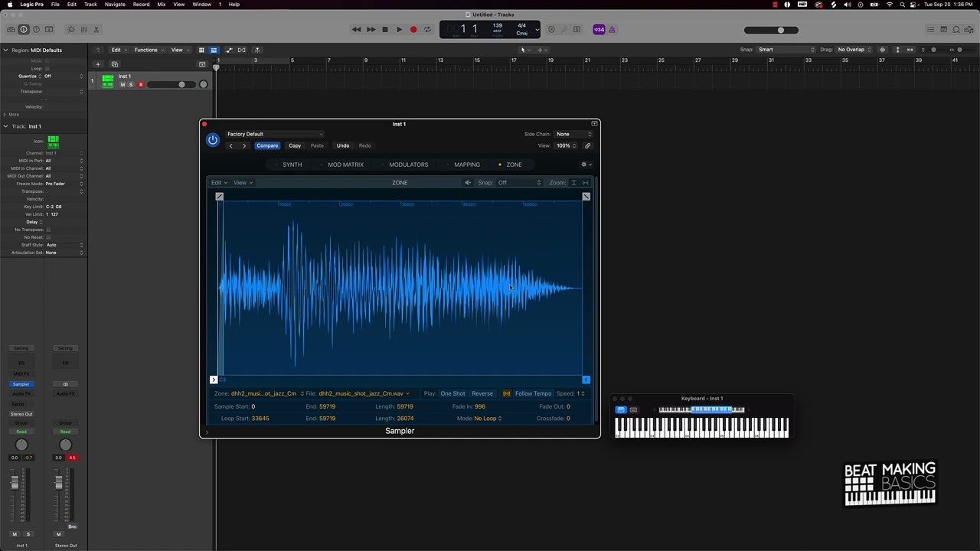This screenshot has height=551, width=980.
Task: Click the vertical zoom icon in Zone pane
Action: 574,183
